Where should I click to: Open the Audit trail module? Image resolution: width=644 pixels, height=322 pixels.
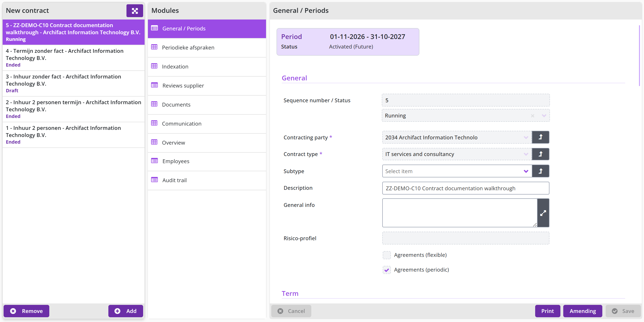tap(207, 180)
